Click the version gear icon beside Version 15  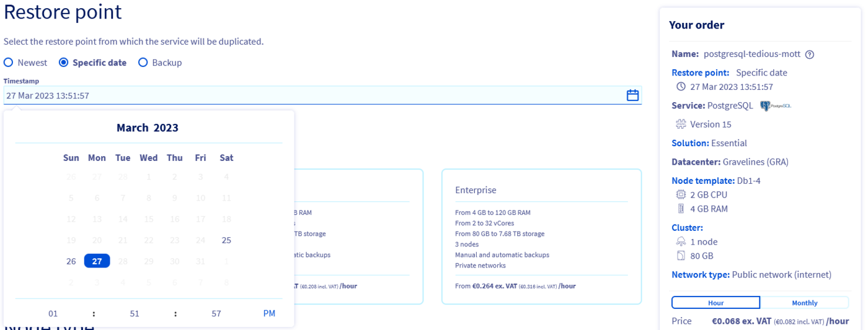click(x=681, y=124)
